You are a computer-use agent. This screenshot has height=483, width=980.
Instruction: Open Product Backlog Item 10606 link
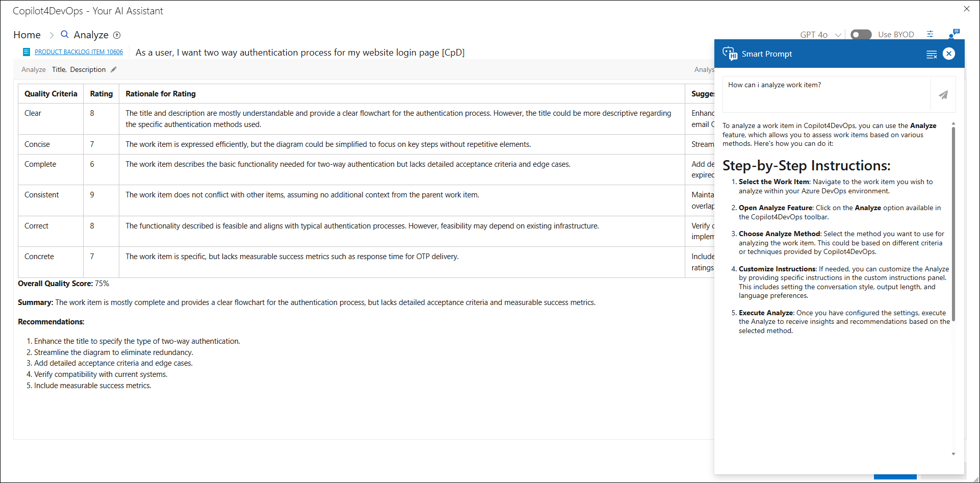(x=79, y=52)
